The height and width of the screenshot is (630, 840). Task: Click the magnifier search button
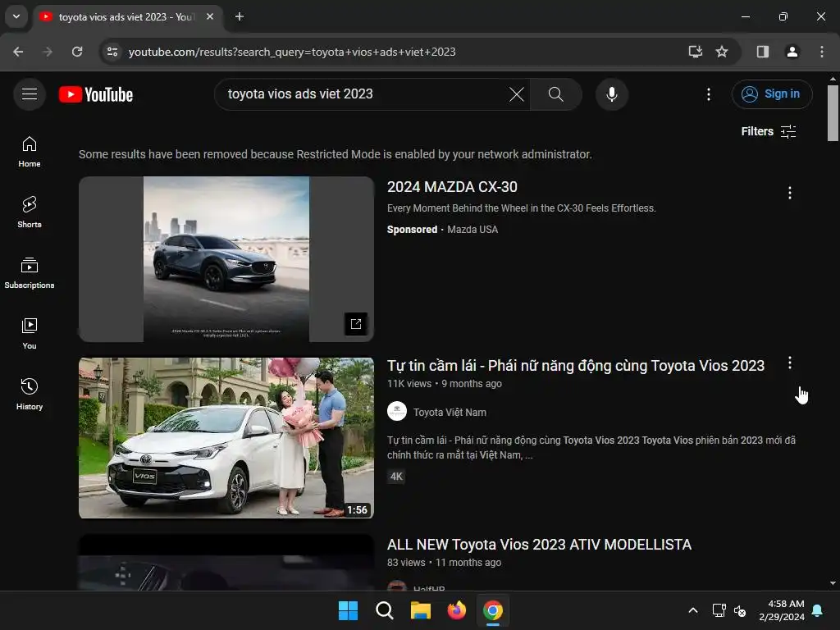(x=555, y=94)
